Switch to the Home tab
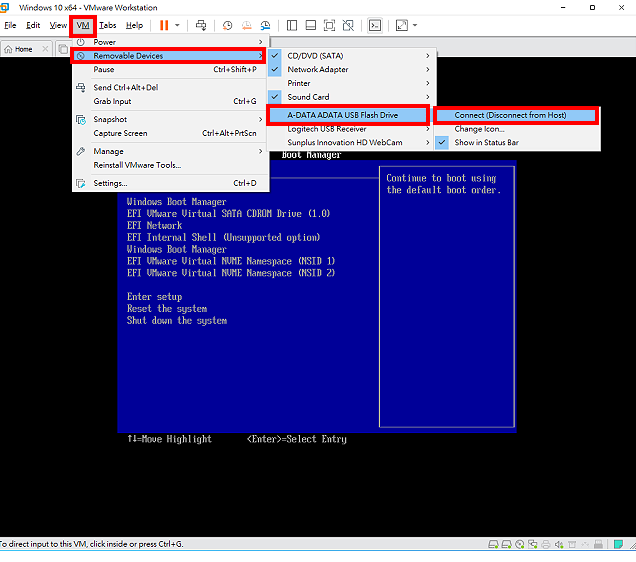The width and height of the screenshot is (636, 562). pyautogui.click(x=24, y=49)
